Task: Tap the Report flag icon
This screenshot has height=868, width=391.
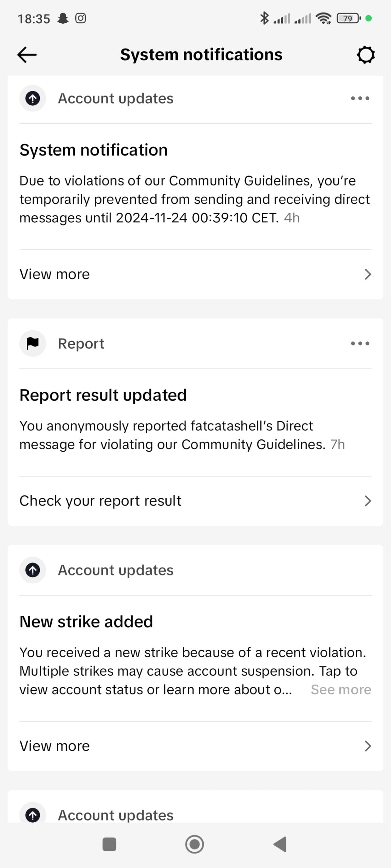Action: tap(33, 343)
